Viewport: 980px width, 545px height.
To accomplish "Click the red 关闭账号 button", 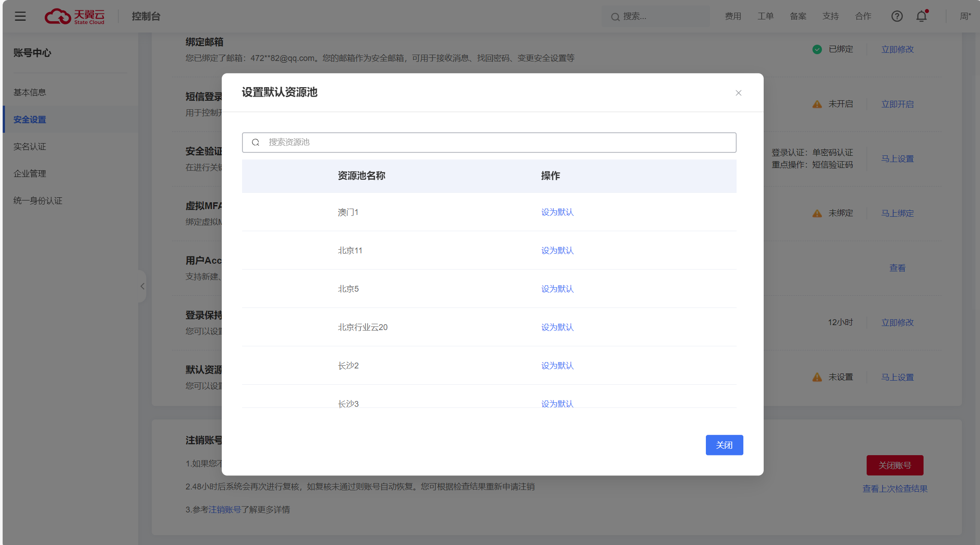I will (895, 465).
